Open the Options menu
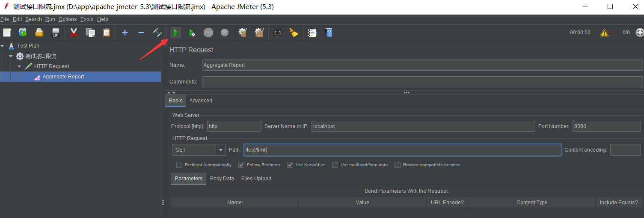This screenshot has height=218, width=644. tap(68, 19)
